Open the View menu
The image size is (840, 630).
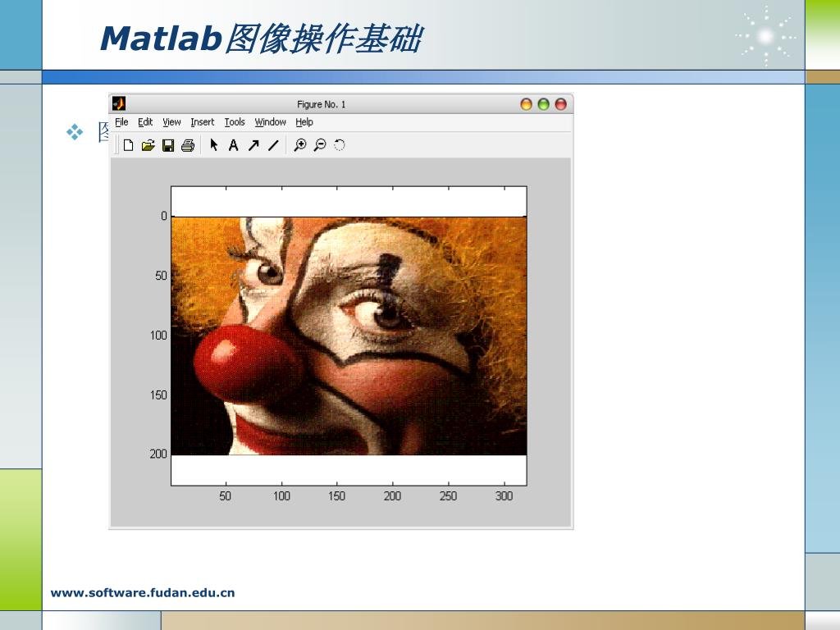tap(171, 122)
